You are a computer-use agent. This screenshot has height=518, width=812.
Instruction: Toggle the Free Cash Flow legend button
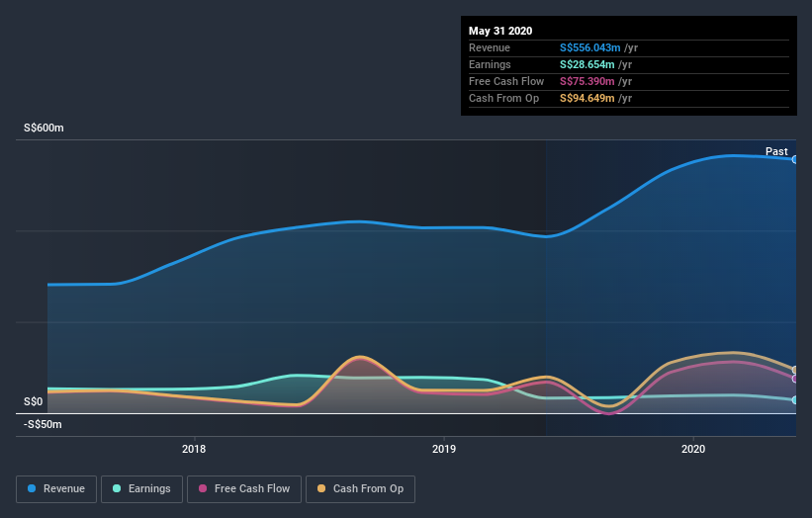tap(244, 489)
